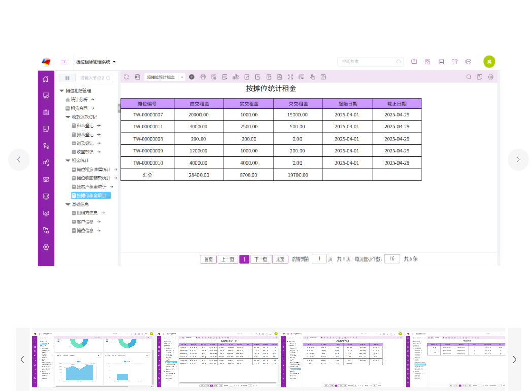Click the home icon in purple sidebar
532x392 pixels.
[x=46, y=79]
